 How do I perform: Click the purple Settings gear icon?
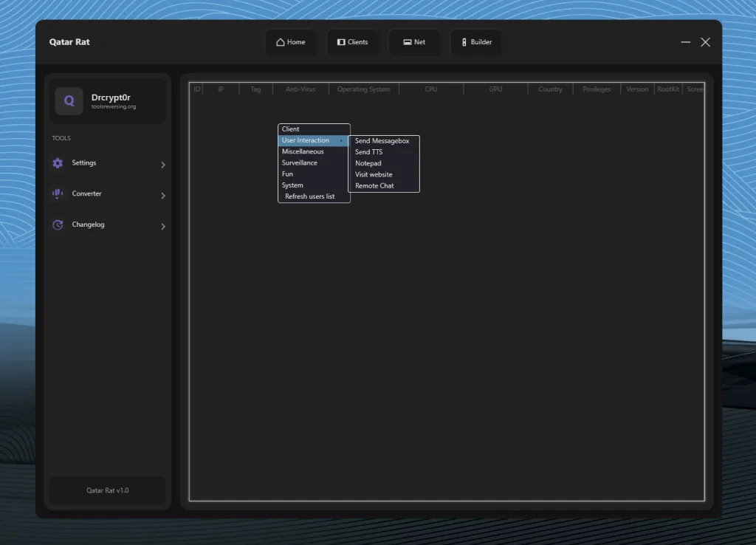click(58, 163)
